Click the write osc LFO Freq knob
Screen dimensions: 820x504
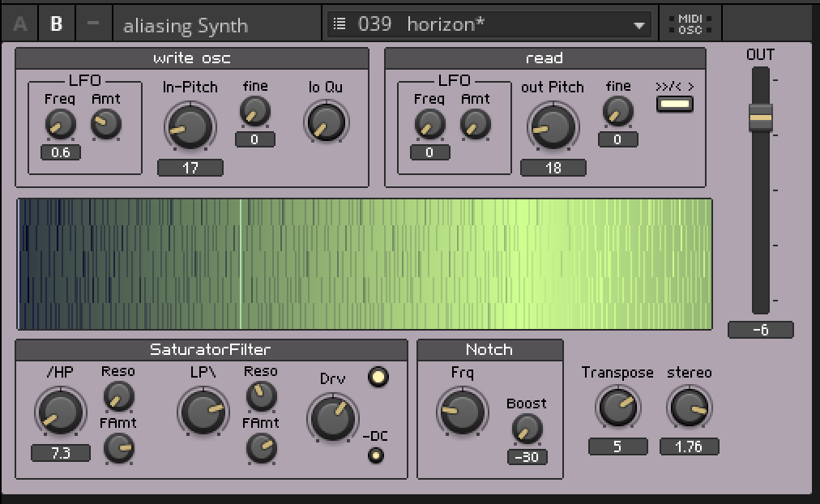point(60,125)
